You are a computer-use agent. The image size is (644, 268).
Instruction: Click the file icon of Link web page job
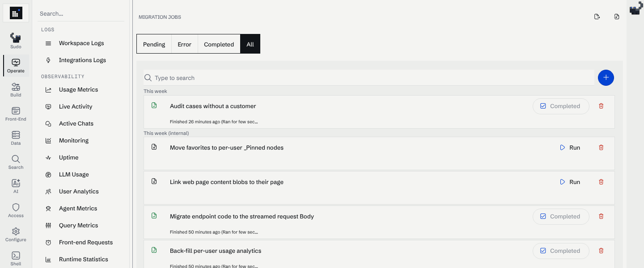click(x=154, y=181)
